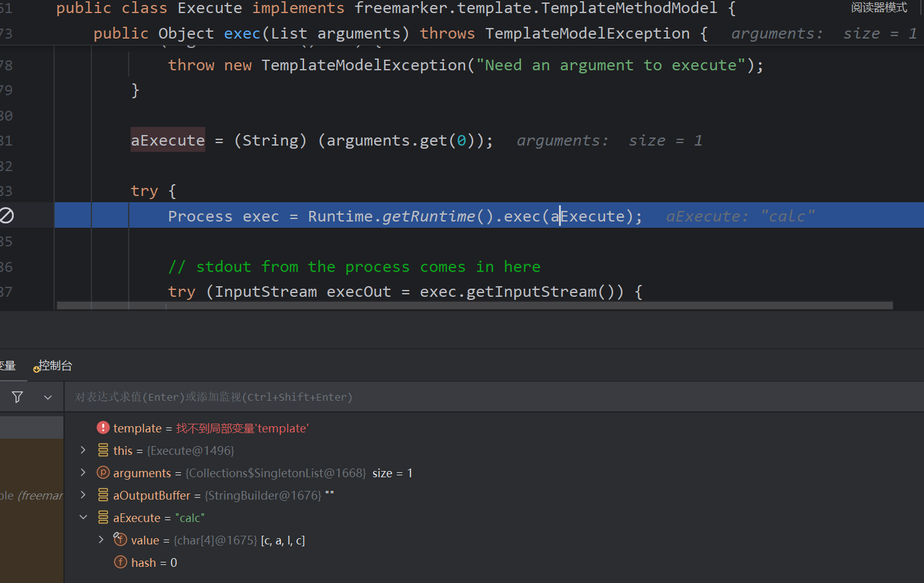This screenshot has height=583, width=924.
Task: Click the filter icon in variables panel
Action: [x=17, y=397]
